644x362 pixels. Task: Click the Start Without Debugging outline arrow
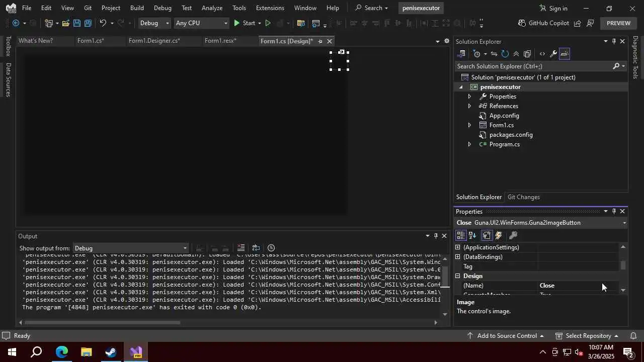[268, 23]
